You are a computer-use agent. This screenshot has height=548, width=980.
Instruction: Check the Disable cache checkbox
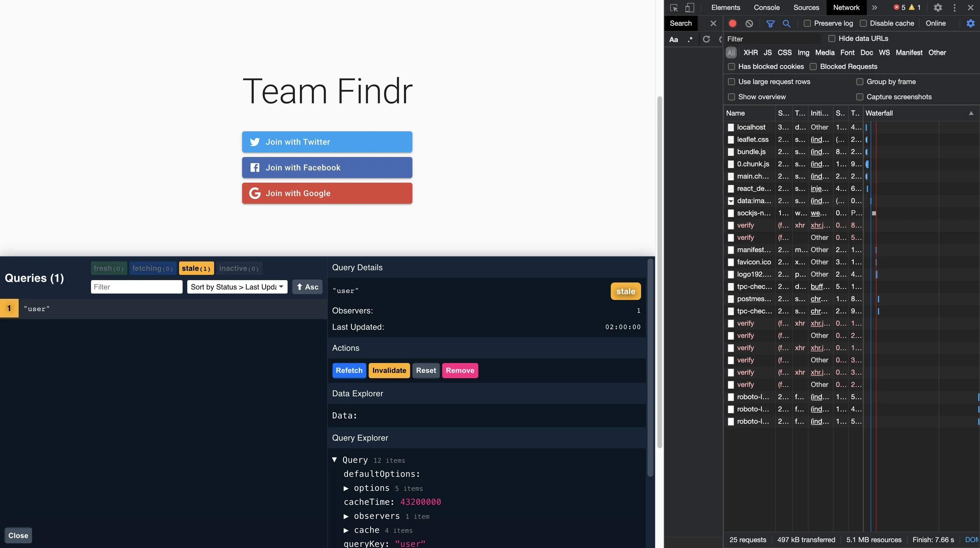pos(863,24)
